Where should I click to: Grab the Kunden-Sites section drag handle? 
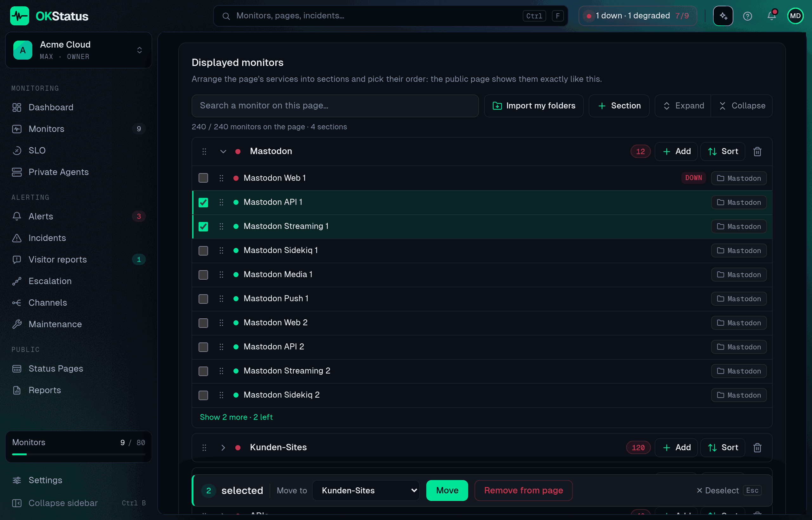[204, 447]
